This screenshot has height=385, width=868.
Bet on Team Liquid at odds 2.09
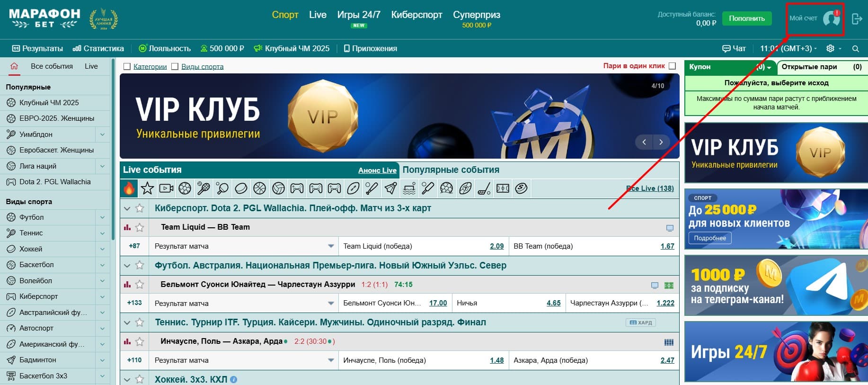pos(497,246)
